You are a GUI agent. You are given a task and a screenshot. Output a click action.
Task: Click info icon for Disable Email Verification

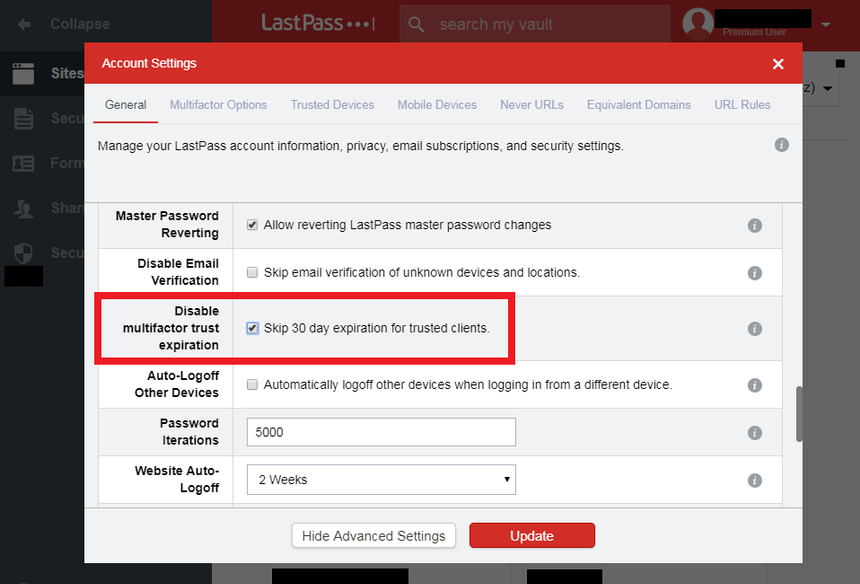(x=755, y=273)
